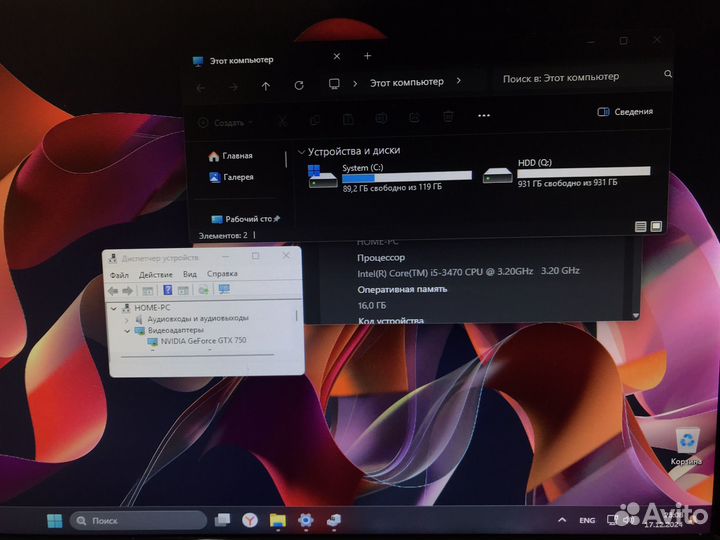This screenshot has width=720, height=540.
Task: Open the more options (three dots) menu
Action: click(485, 116)
